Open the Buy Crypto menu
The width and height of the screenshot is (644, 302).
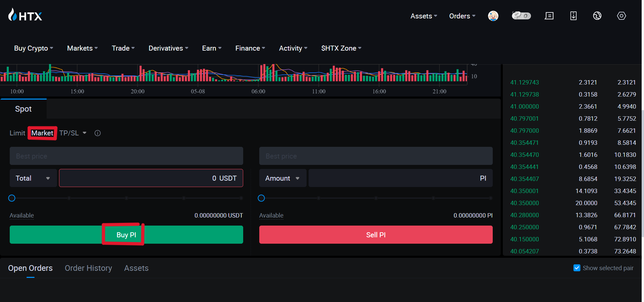click(34, 48)
